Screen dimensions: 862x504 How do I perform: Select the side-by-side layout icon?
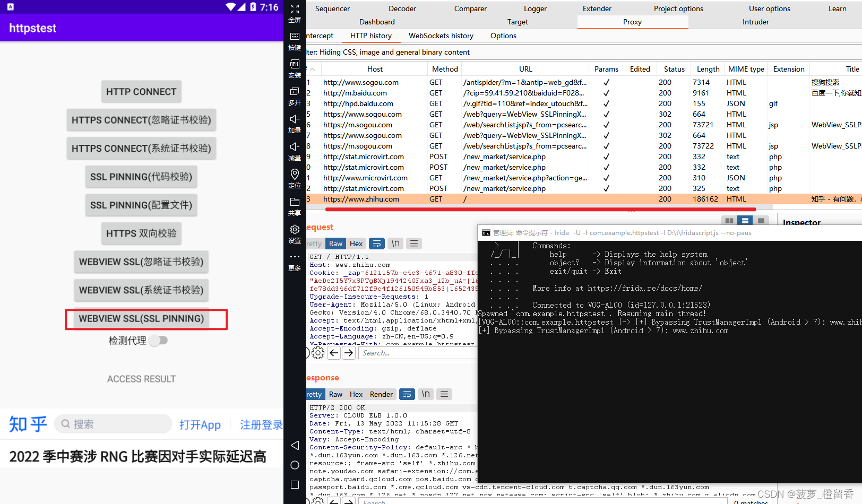729,221
